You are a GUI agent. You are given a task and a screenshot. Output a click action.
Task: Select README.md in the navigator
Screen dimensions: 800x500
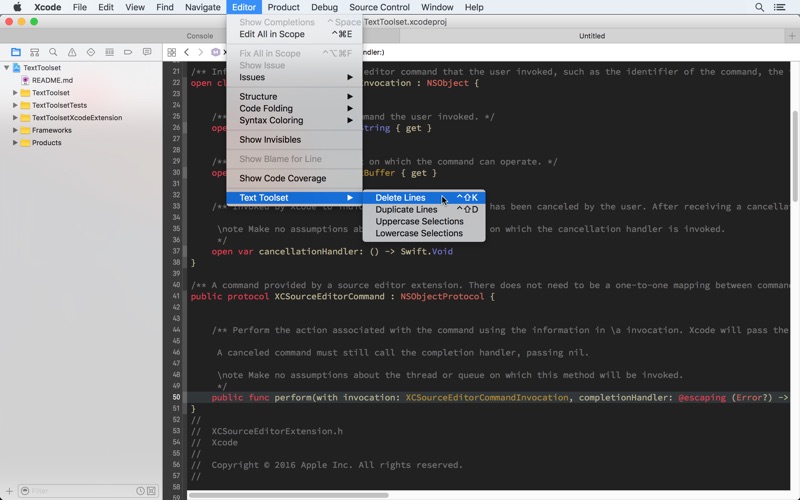coord(52,80)
